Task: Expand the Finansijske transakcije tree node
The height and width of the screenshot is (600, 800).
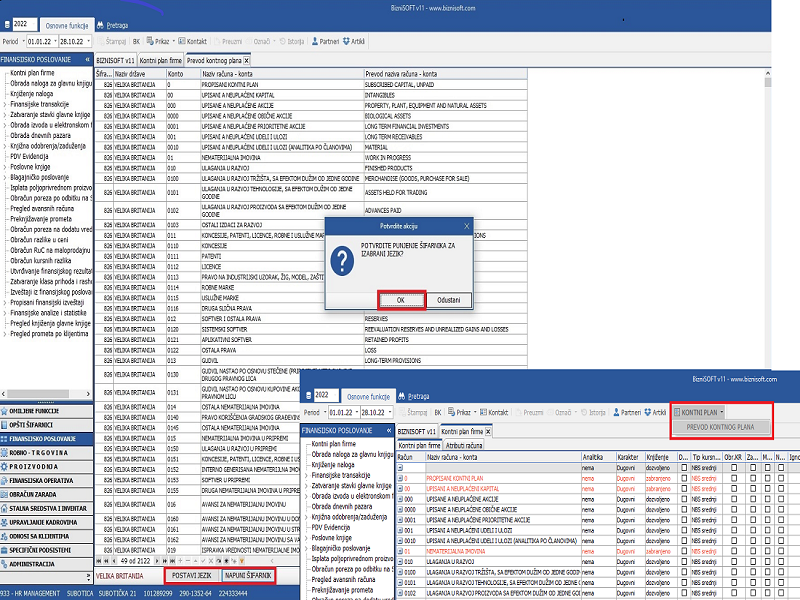Action: (x=5, y=102)
